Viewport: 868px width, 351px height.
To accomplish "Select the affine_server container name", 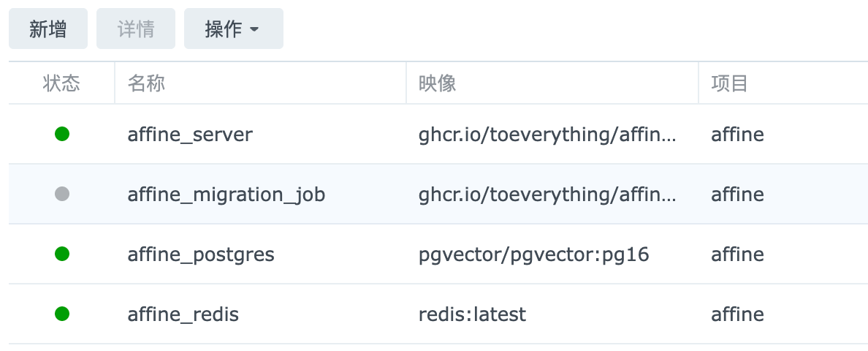I will click(190, 135).
